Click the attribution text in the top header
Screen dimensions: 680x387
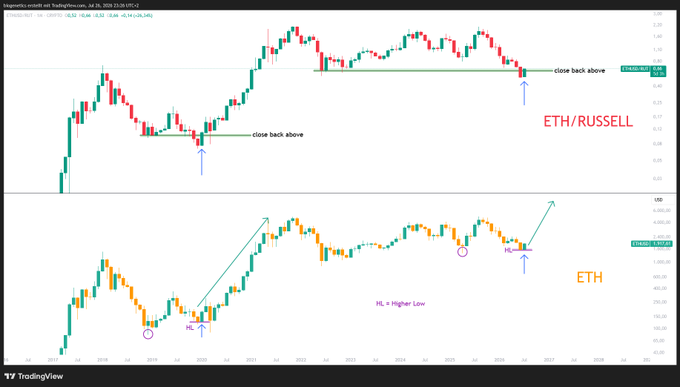coord(72,5)
